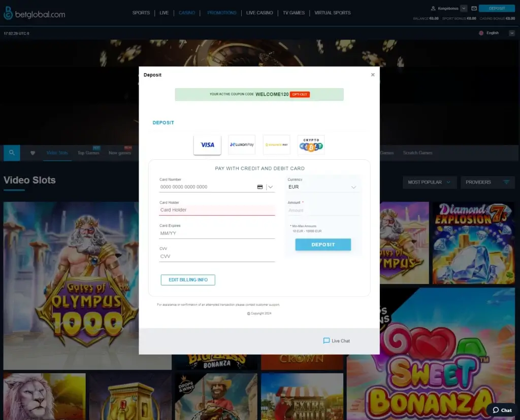This screenshot has height=420, width=520.
Task: Click the Providers filter icon
Action: coord(506,182)
